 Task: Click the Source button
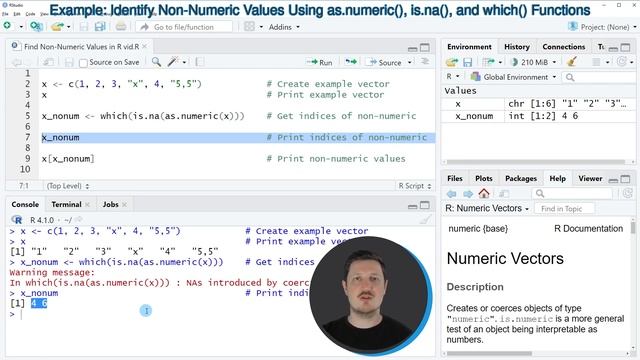tap(385, 62)
